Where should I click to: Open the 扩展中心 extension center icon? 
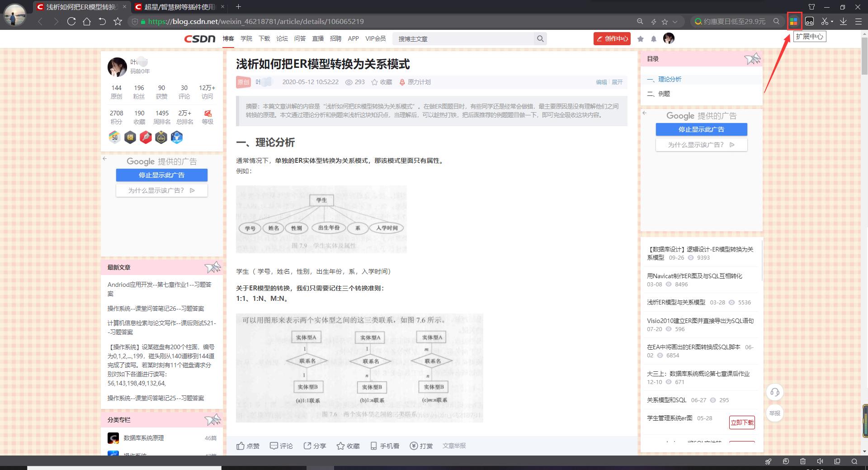point(794,21)
